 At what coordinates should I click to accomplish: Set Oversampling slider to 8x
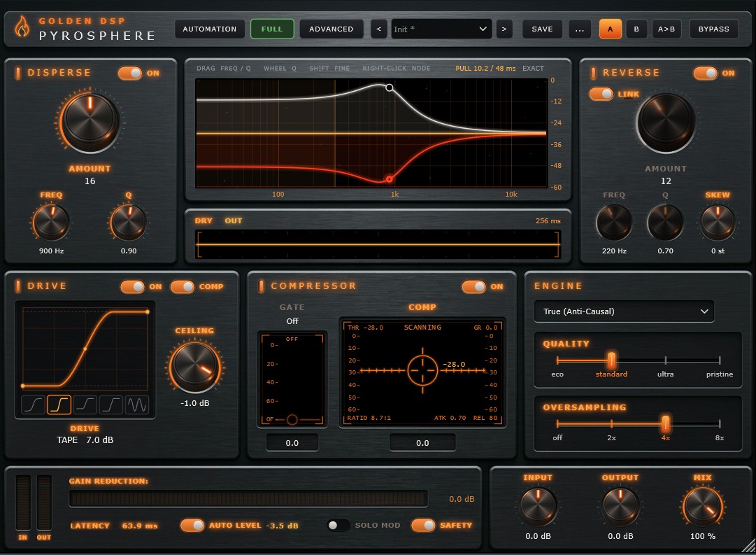click(x=720, y=423)
